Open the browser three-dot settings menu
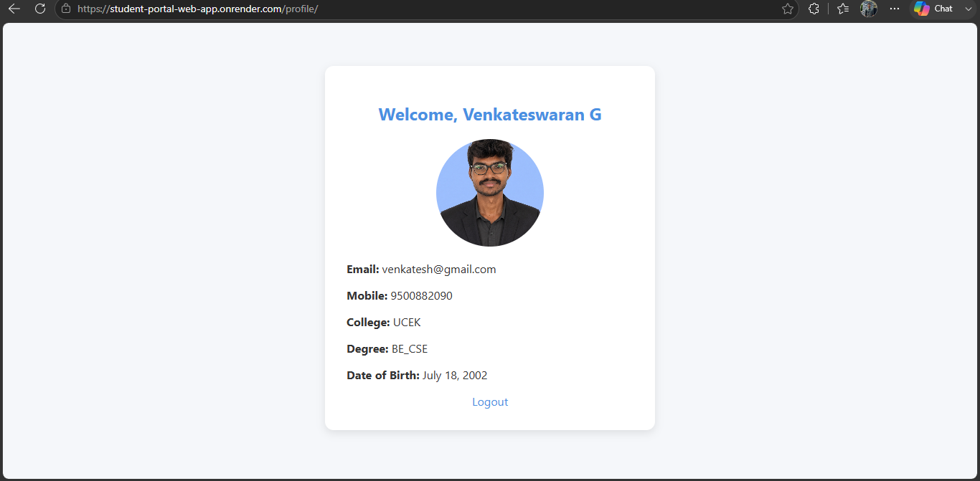This screenshot has height=481, width=980. 894,9
